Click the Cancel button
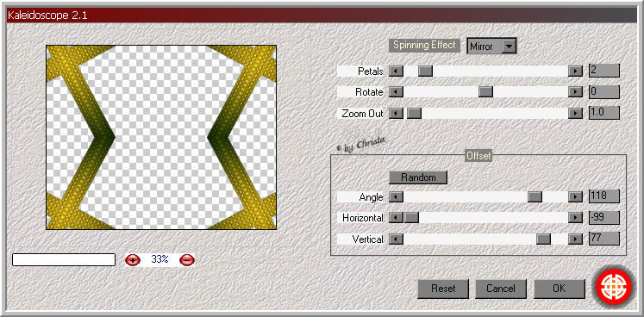The image size is (644, 317). 501,289
